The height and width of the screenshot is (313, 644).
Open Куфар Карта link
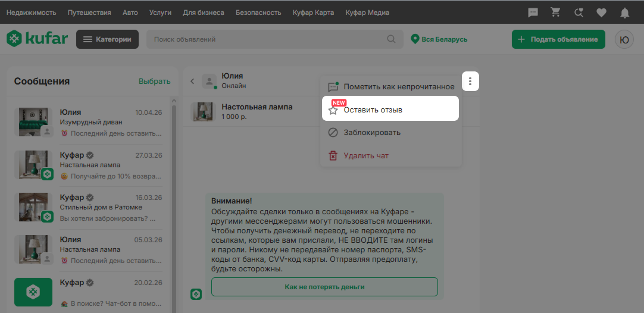tap(314, 12)
